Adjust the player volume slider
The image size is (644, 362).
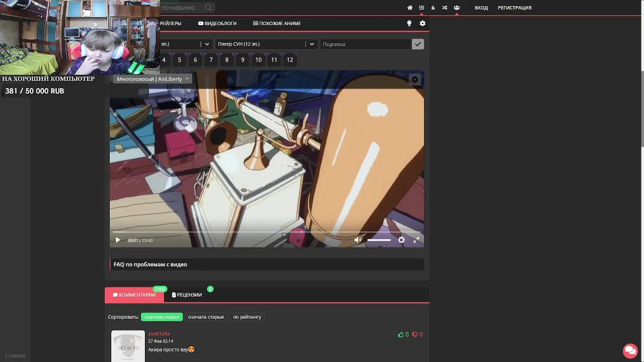click(379, 240)
